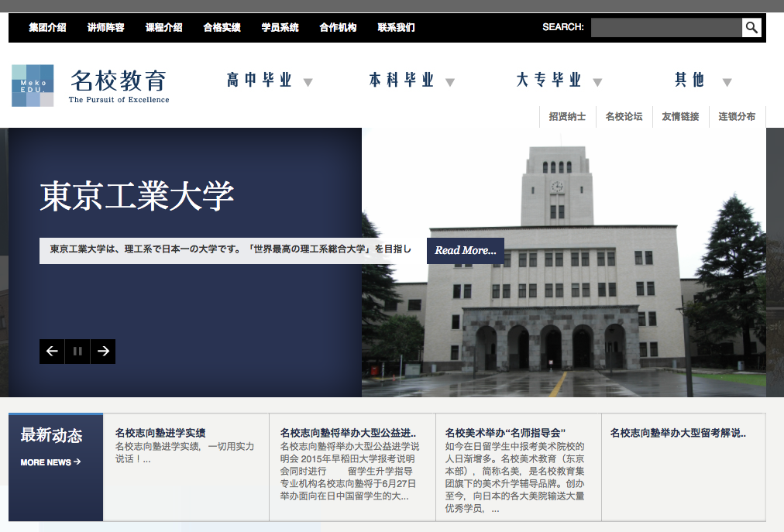
Task: Select 集团介绍 in the top menu
Action: pyautogui.click(x=46, y=27)
